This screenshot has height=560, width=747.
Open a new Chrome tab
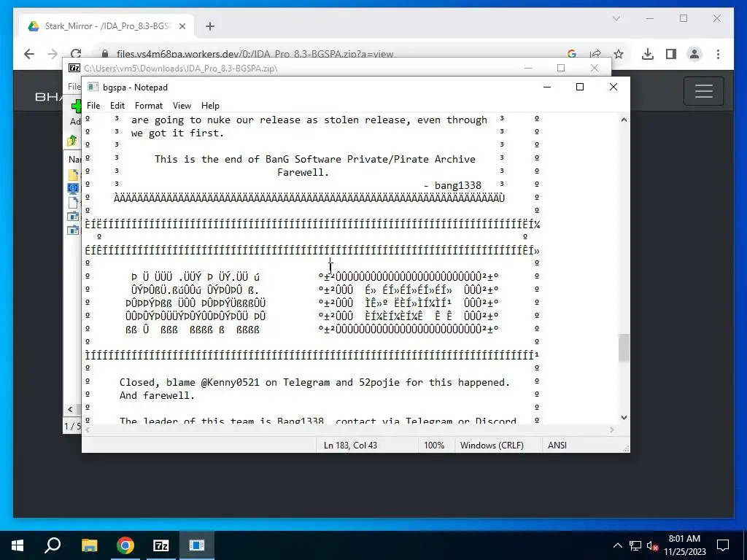pyautogui.click(x=210, y=27)
